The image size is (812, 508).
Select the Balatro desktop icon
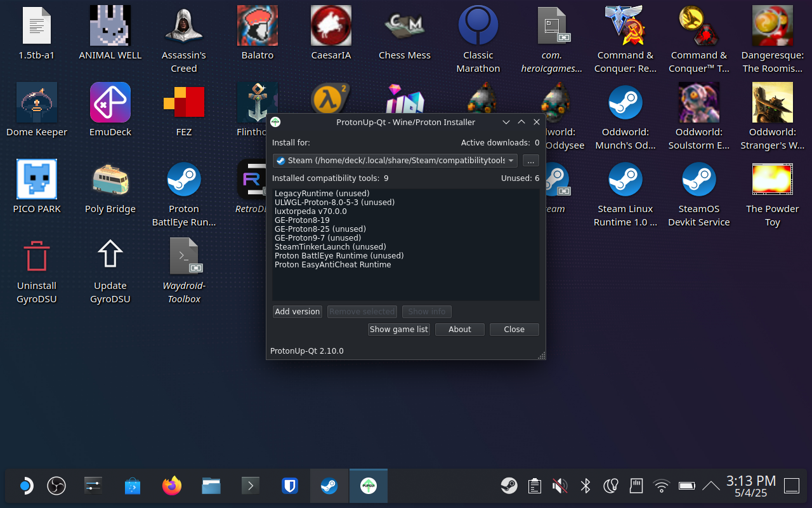[258, 25]
